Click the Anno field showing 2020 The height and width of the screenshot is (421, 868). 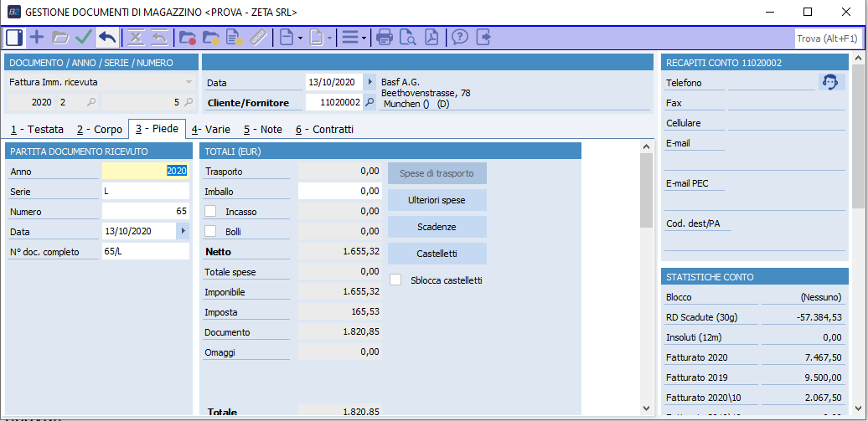146,172
